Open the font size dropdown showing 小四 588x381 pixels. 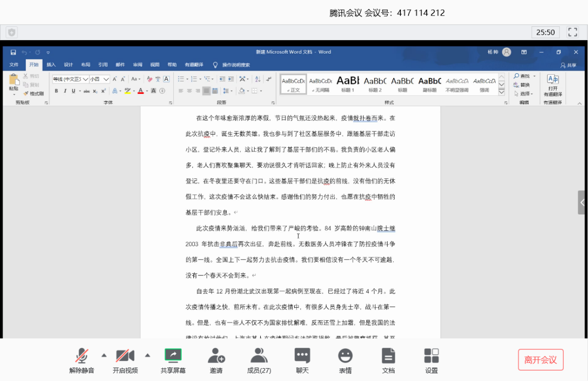106,79
